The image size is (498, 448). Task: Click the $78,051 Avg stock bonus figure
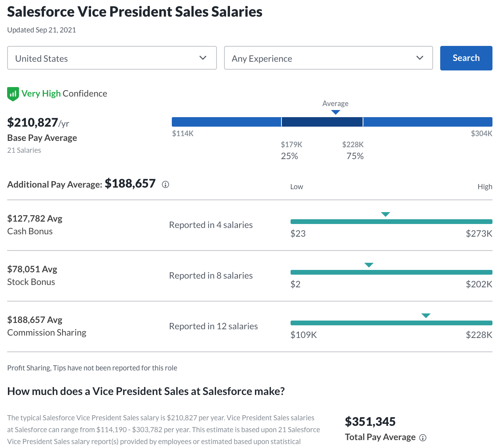pyautogui.click(x=32, y=269)
